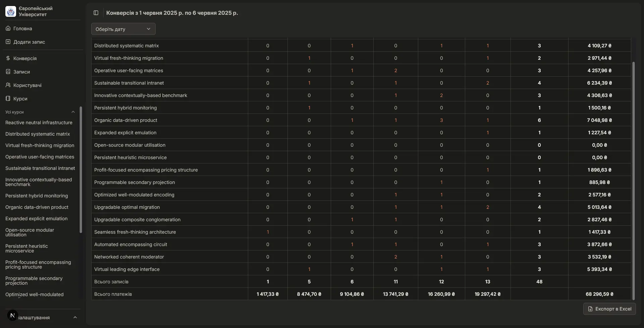Click the home icon beside Головна
Image resolution: width=644 pixels, height=328 pixels.
pyautogui.click(x=8, y=29)
